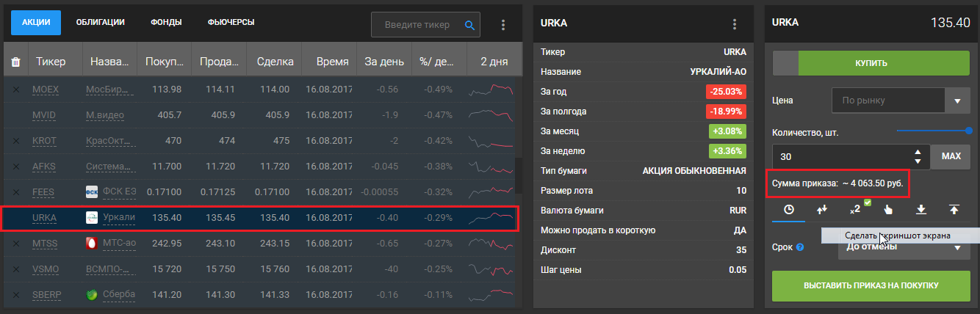
Task: Open the Цена price type dropdown arrow
Action: [957, 101]
